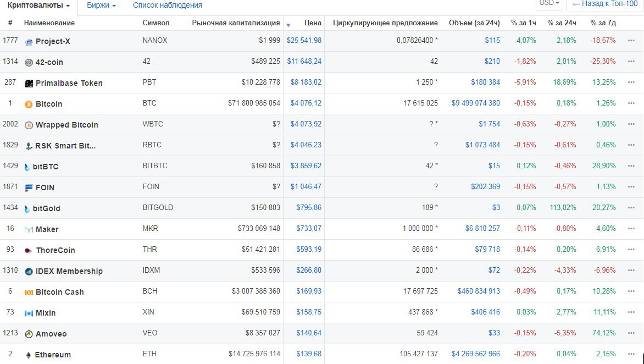
Task: Click the Project-X coin logo icon
Action: [x=29, y=41]
